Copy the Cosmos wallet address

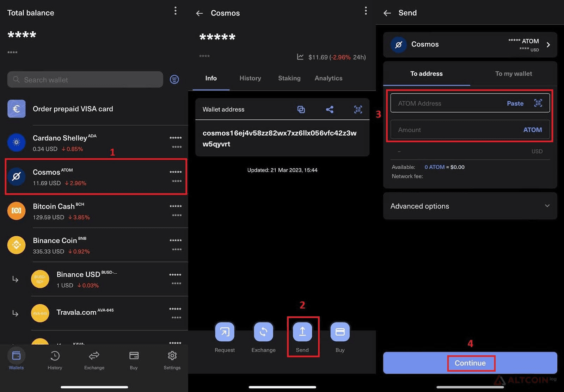click(x=301, y=110)
